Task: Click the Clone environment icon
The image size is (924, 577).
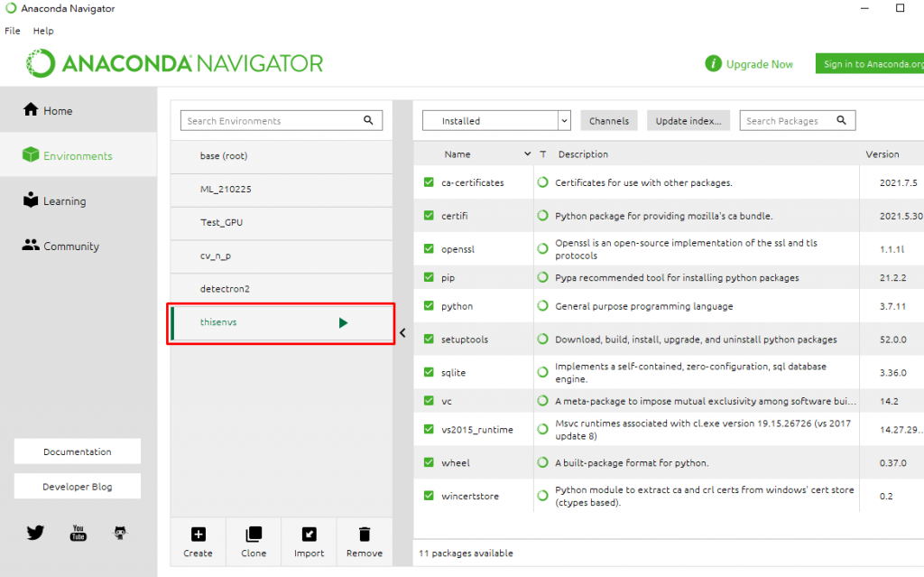Action: (x=254, y=534)
